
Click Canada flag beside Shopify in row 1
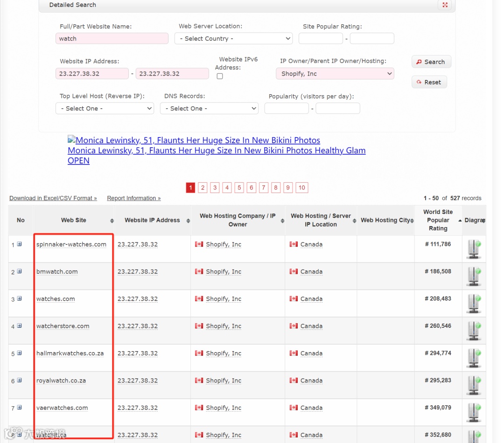coord(199,244)
